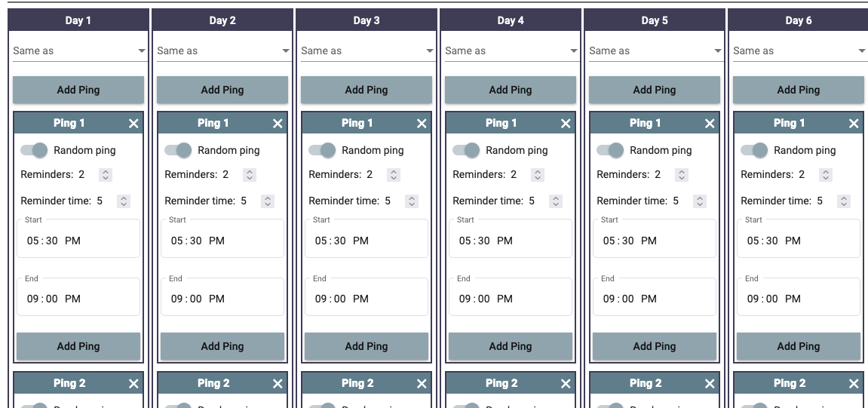
Task: Toggle Random ping switch in Day 1
Action: [x=35, y=151]
